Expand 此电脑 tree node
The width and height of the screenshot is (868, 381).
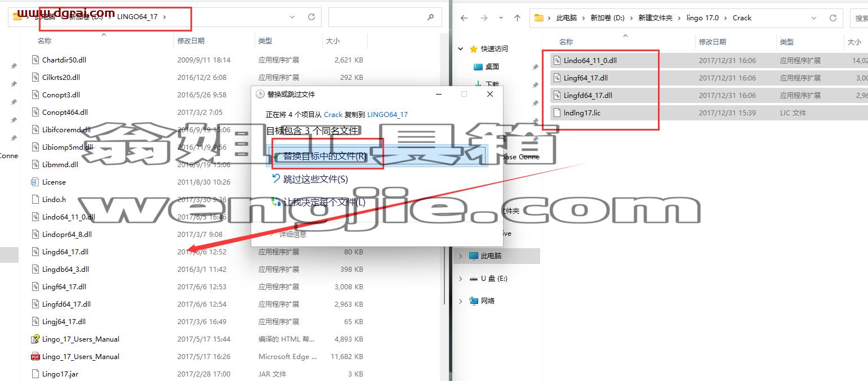point(461,256)
